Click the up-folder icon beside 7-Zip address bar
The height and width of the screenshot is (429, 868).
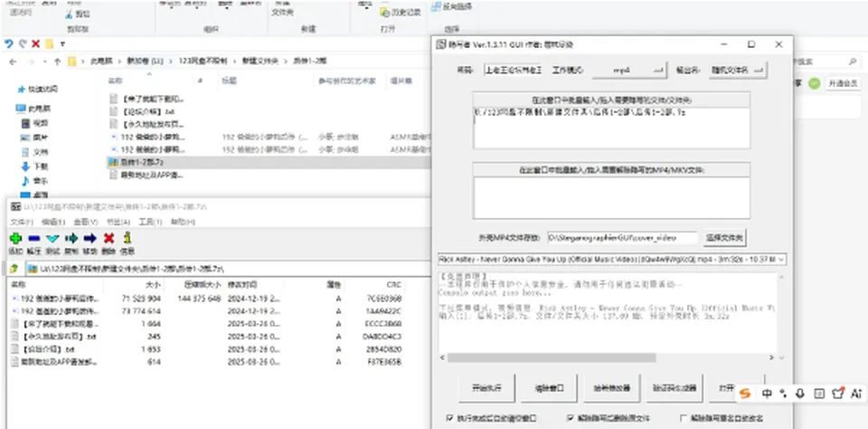point(15,269)
